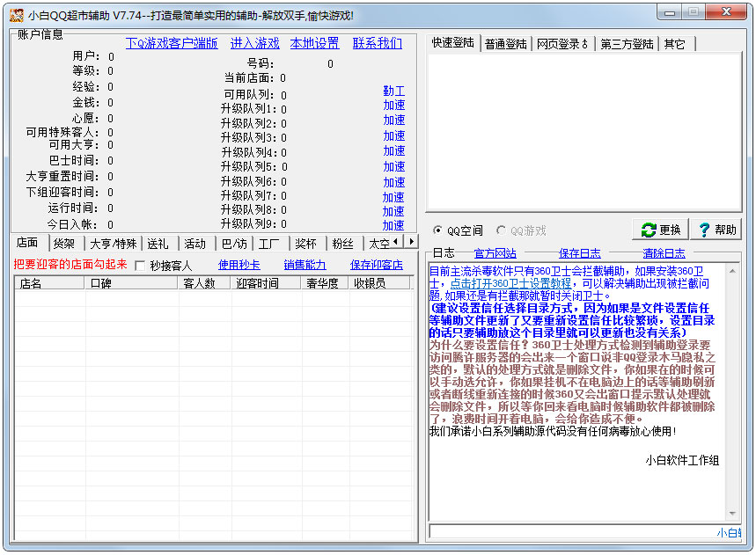Click the 帮助 help button

tap(717, 230)
